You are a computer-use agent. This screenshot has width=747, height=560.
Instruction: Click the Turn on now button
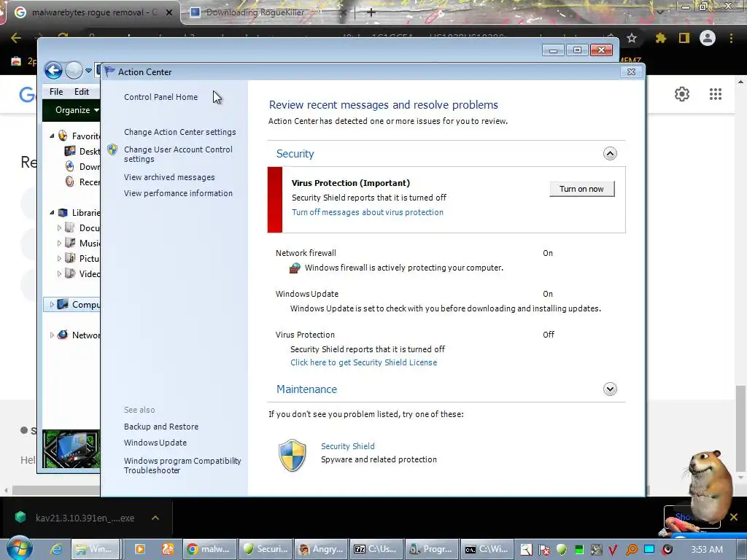(x=581, y=189)
